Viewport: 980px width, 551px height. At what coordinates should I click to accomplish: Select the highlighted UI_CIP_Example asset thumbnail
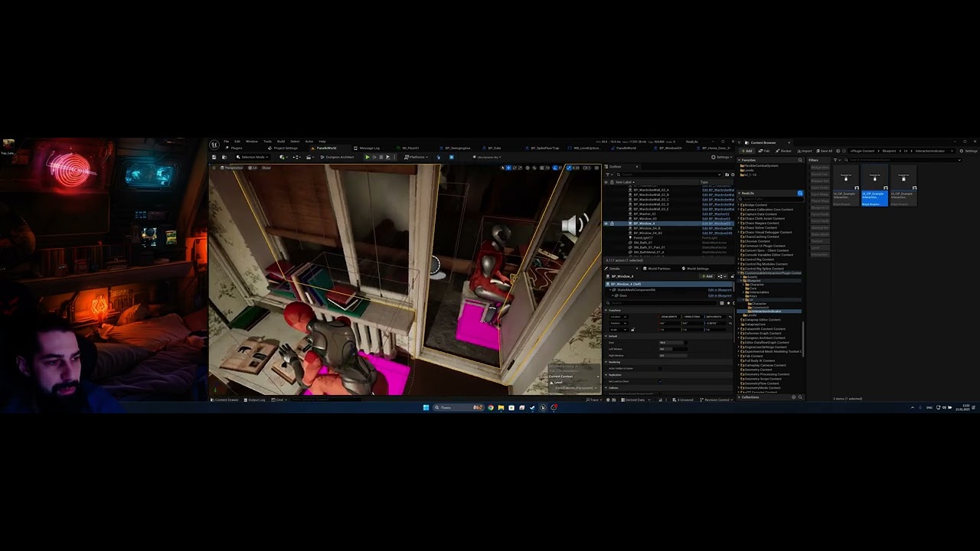point(874,185)
